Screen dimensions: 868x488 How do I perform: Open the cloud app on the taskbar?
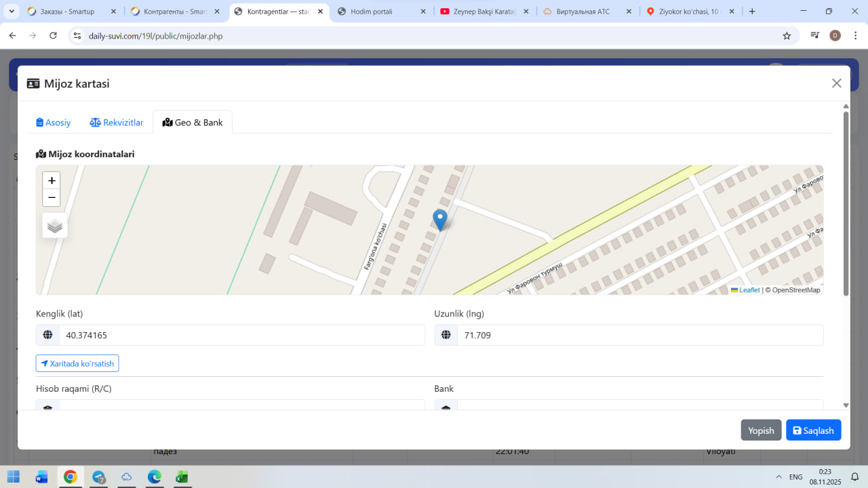click(126, 477)
